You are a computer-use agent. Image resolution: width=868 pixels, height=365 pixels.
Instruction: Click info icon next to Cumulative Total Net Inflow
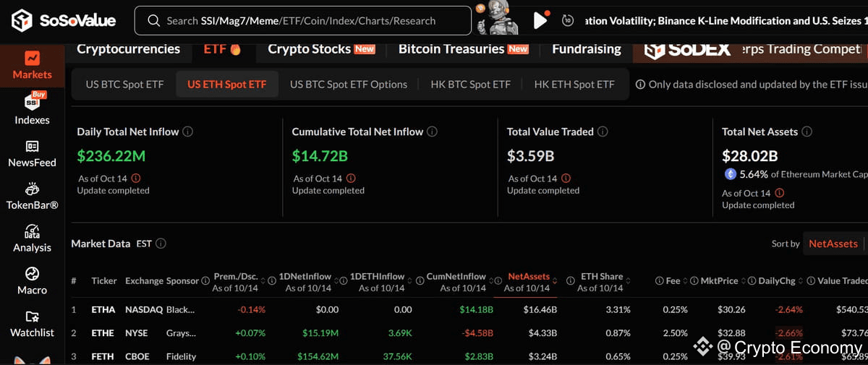[x=433, y=132]
